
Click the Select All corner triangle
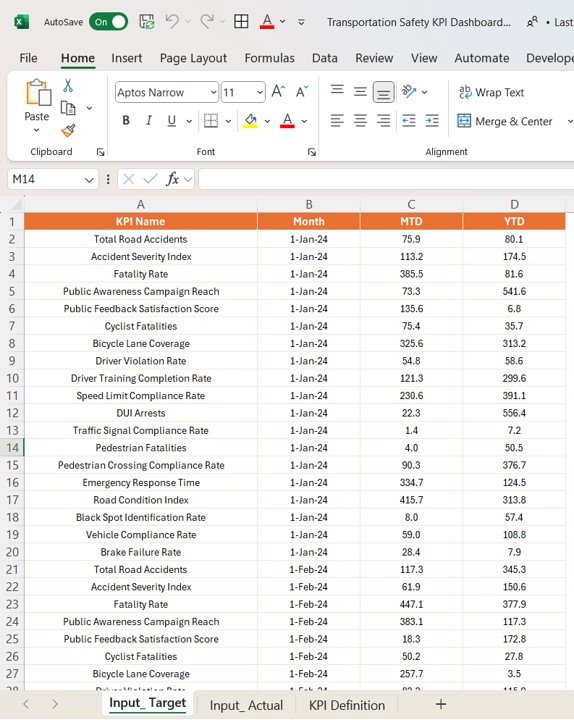click(x=15, y=204)
